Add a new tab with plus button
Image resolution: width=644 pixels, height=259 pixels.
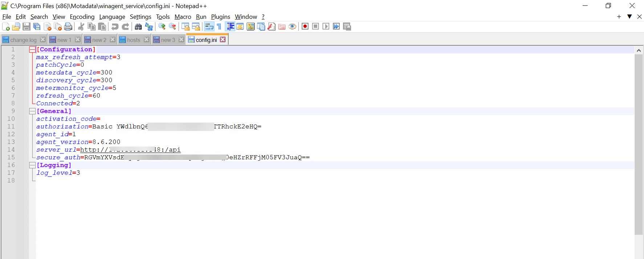tap(619, 17)
